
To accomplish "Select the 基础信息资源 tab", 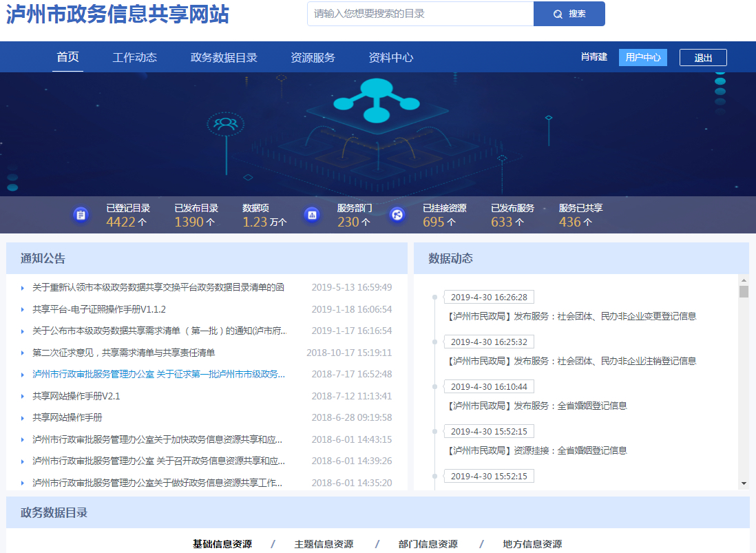I will click(222, 544).
